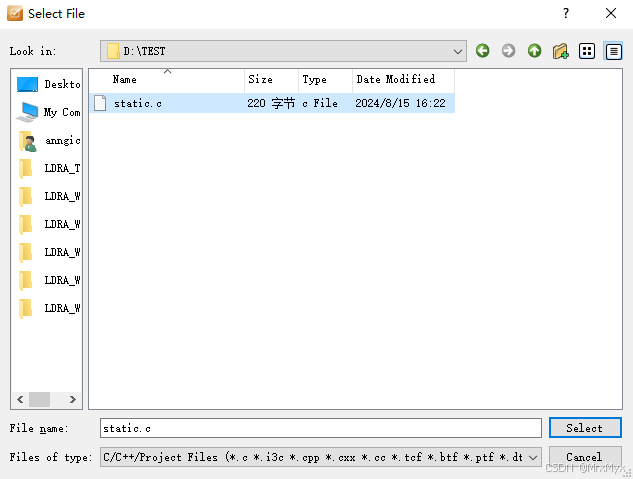Open the Files of type dropdown
The width and height of the screenshot is (633, 479).
[533, 457]
